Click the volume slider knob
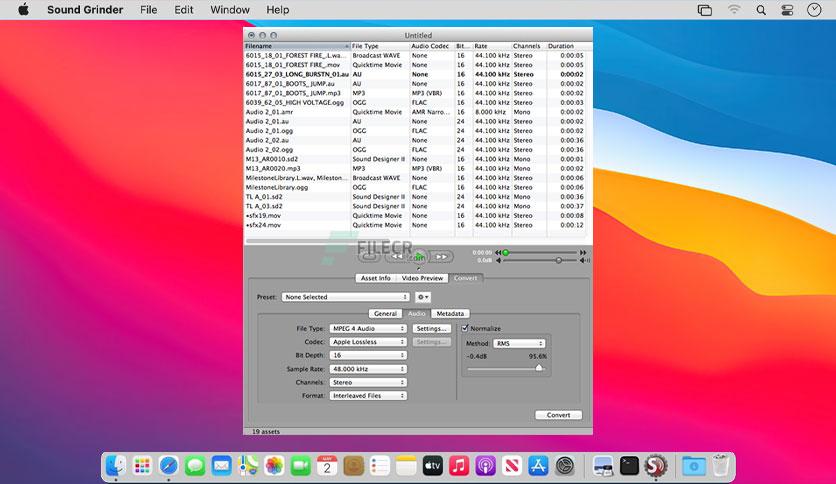Screen dimensions: 836x484 [558, 261]
